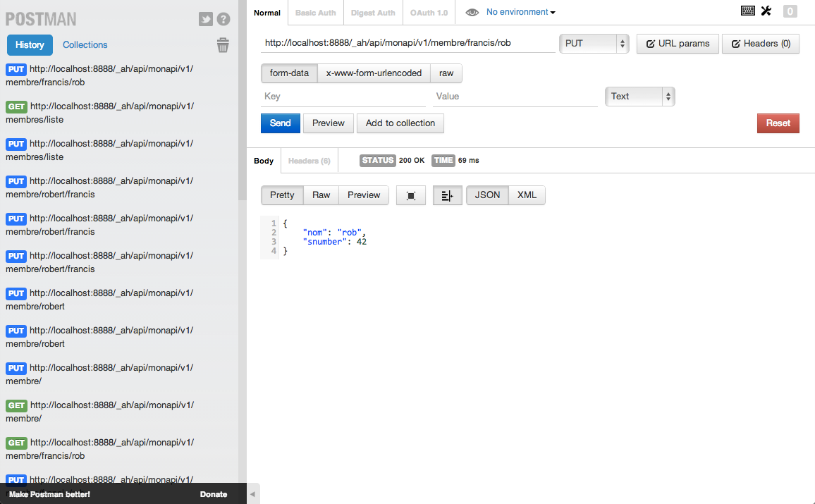Reset the request form
Image resolution: width=815 pixels, height=504 pixels.
tap(778, 123)
